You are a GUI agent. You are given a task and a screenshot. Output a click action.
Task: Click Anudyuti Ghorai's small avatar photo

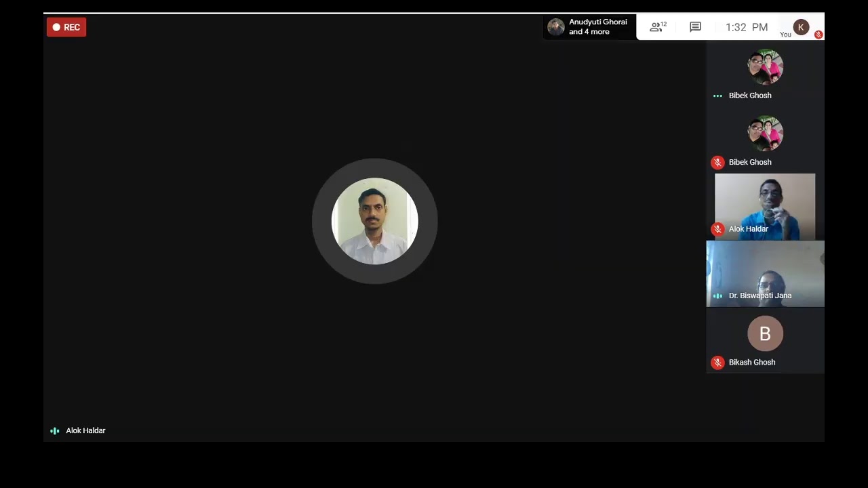[556, 27]
